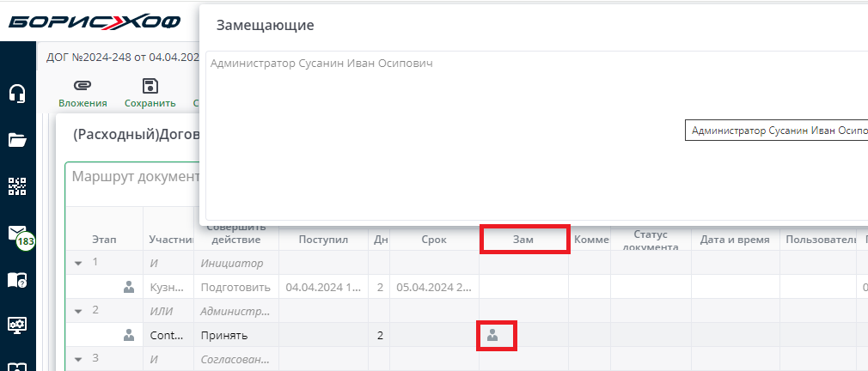Image resolution: width=868 pixels, height=371 pixels.
Task: Click the Согласован stage label
Action: (x=235, y=359)
